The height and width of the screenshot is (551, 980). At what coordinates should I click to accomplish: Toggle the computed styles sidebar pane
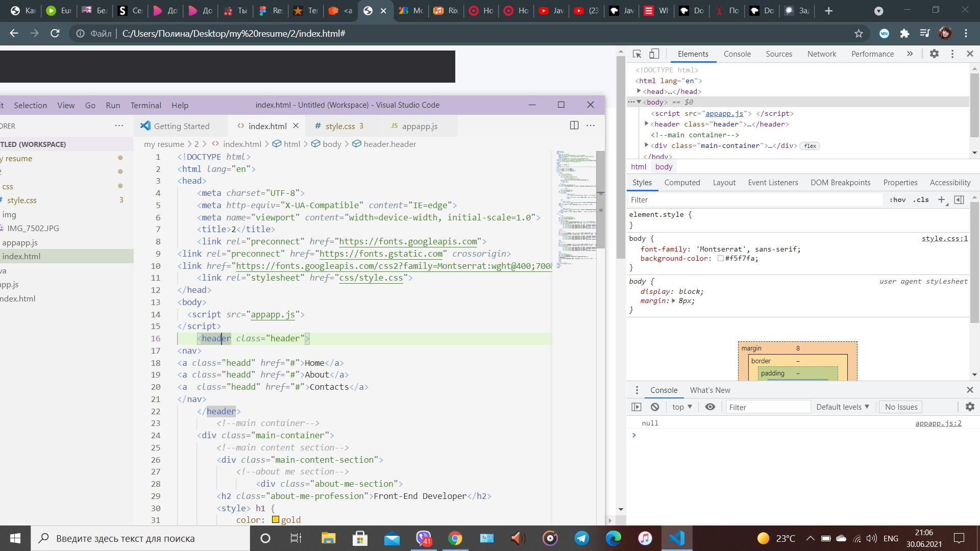(959, 200)
